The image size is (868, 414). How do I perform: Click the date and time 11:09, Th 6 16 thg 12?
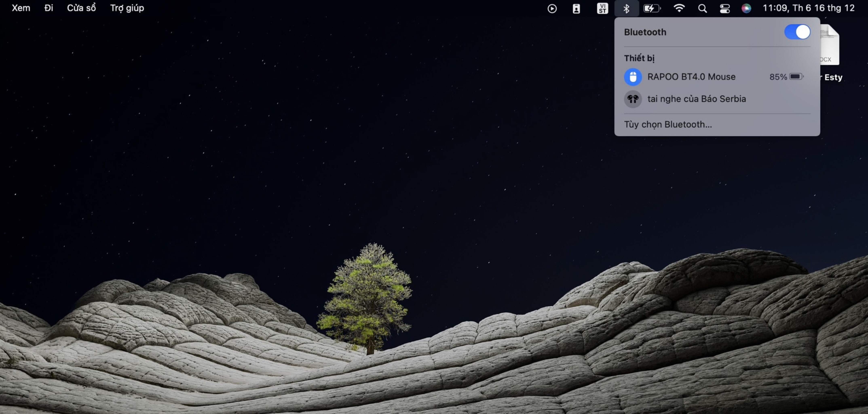pyautogui.click(x=808, y=8)
